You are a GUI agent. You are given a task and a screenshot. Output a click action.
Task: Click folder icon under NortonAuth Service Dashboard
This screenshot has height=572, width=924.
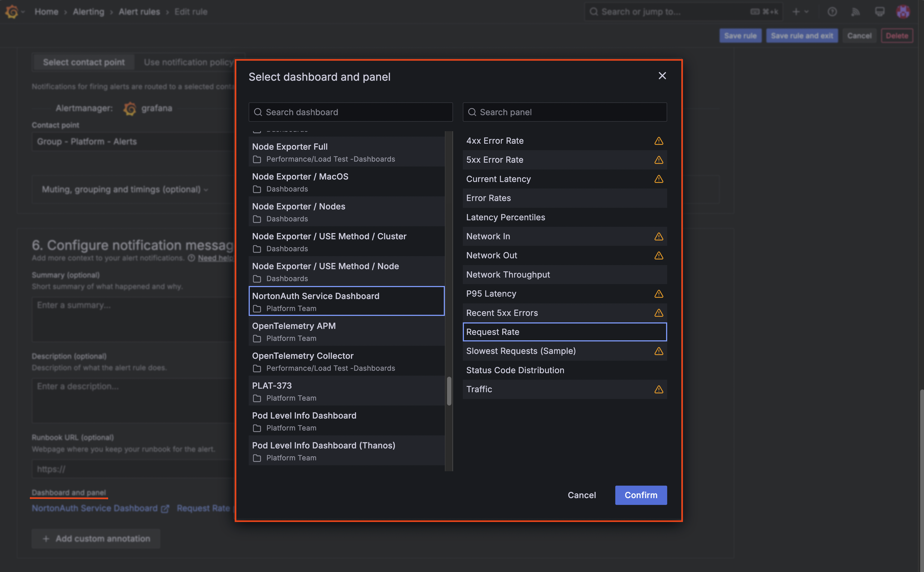coord(257,309)
